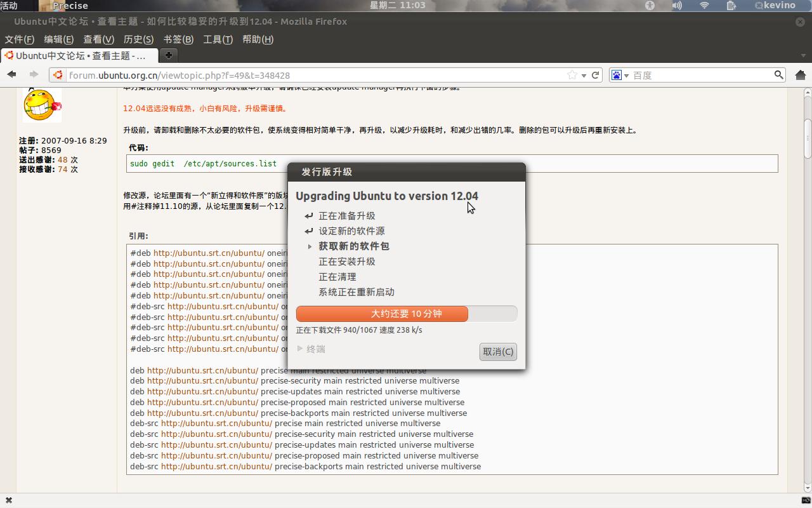812x508 pixels.
Task: Click the red 12.04远远没有成熟 warning text
Action: [206, 109]
